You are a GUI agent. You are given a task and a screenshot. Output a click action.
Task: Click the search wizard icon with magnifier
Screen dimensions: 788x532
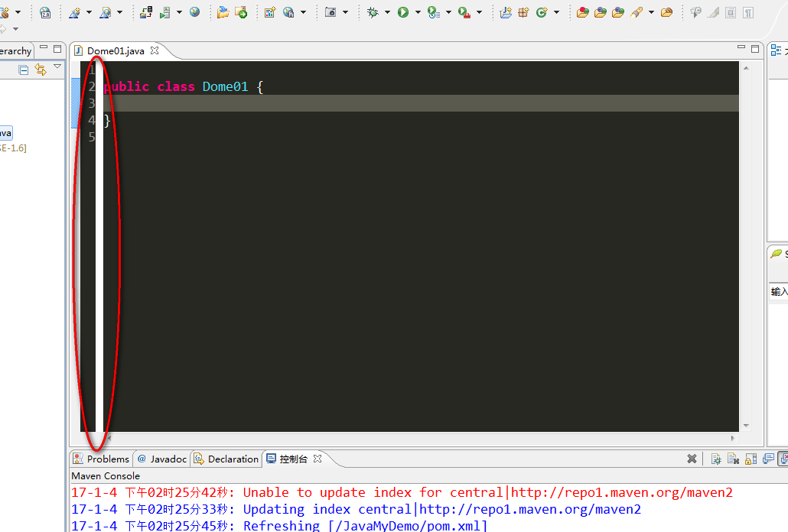click(105, 12)
